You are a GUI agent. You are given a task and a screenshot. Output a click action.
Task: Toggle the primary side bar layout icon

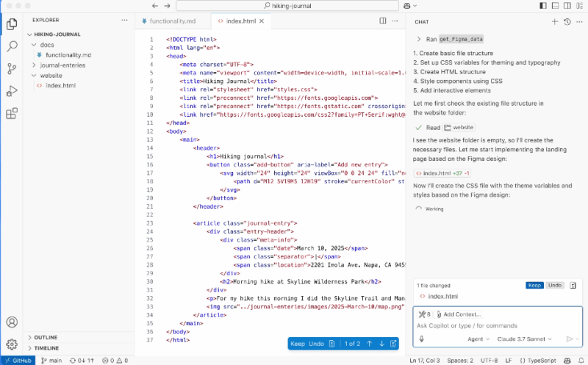tap(543, 6)
